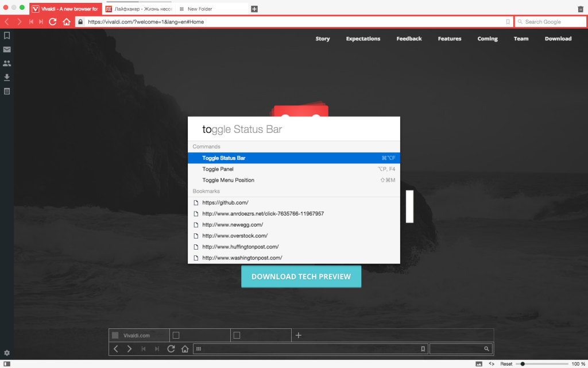The image size is (588, 368).
Task: Jump to the Features section
Action: pyautogui.click(x=450, y=39)
